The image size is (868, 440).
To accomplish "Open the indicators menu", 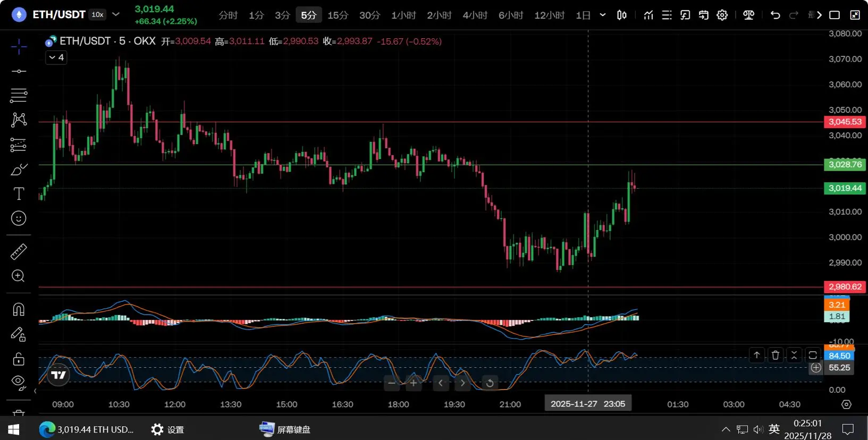I will click(648, 15).
